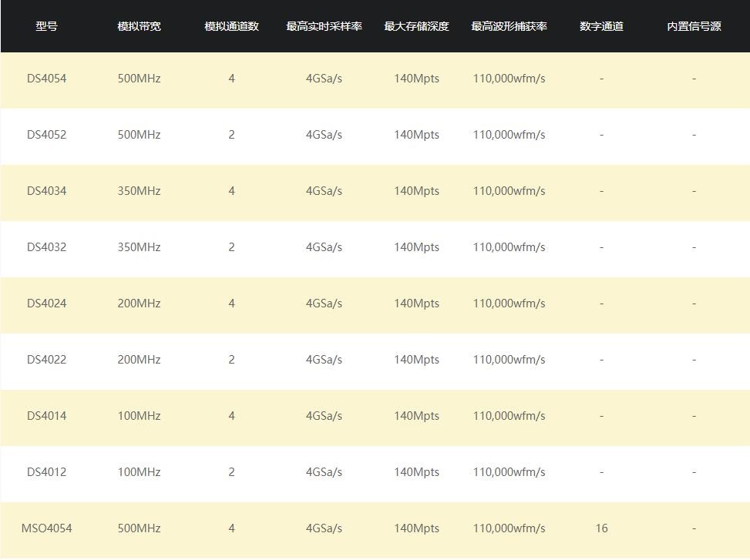The image size is (750, 560).
Task: Click 4GSa/s sample rate in MSO4054 row
Action: 325,528
